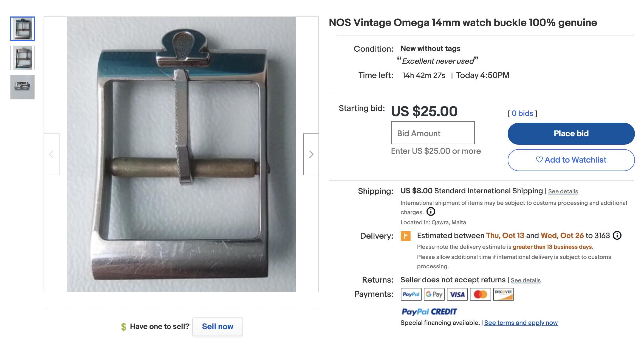
Task: Add item to Watchlist
Action: point(571,160)
